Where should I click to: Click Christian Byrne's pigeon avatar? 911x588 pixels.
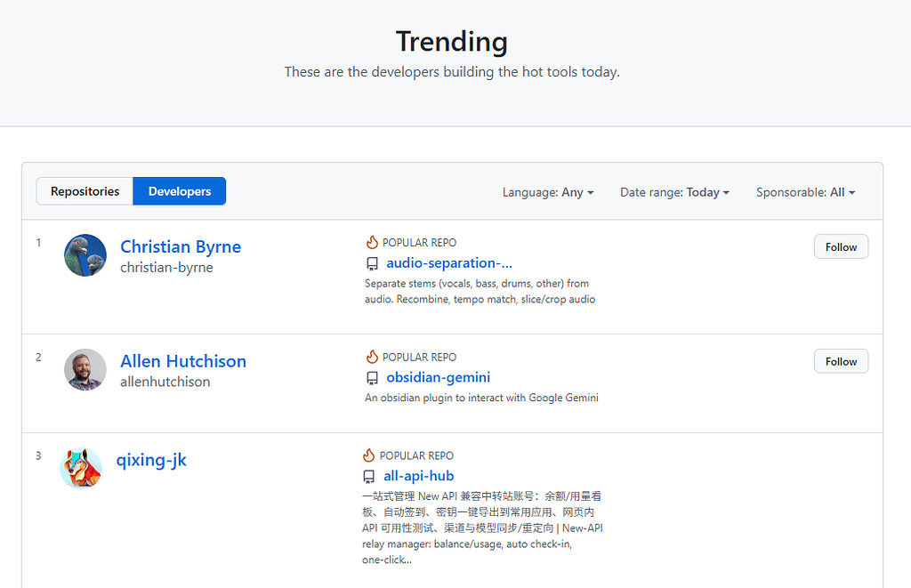(85, 255)
